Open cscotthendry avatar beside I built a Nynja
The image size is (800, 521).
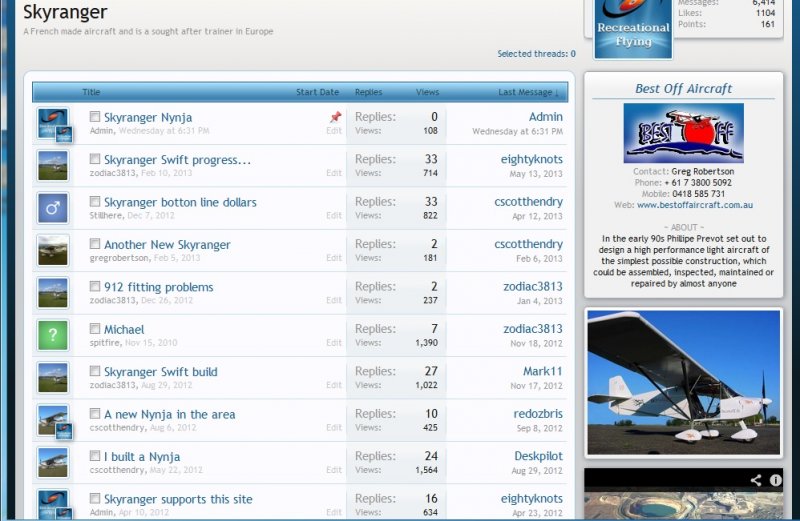(53, 462)
